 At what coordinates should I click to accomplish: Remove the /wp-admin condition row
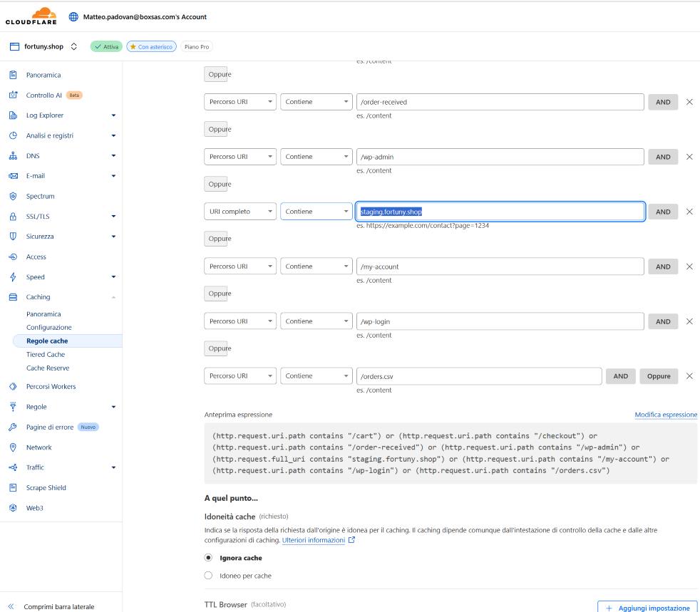[x=689, y=156]
